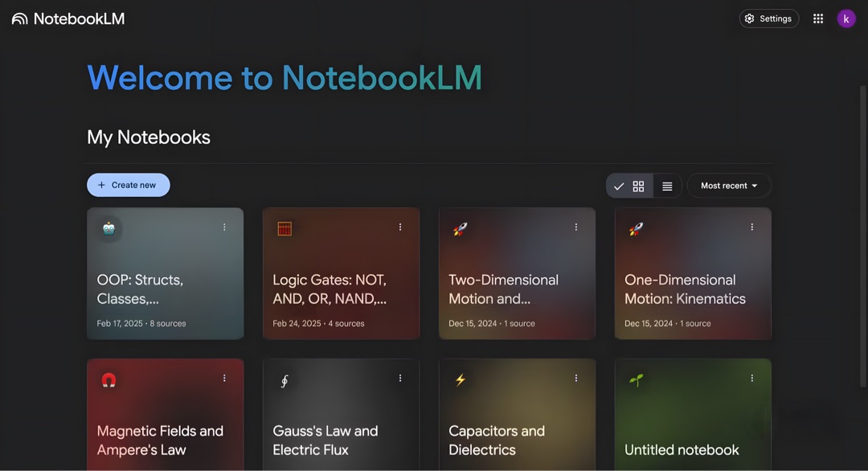The width and height of the screenshot is (868, 471).
Task: Click the seedling icon on Untitled notebook
Action: point(636,380)
